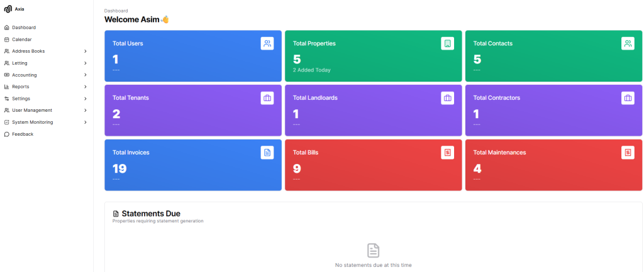Click the Total Maintenances receipt icon

(x=628, y=153)
